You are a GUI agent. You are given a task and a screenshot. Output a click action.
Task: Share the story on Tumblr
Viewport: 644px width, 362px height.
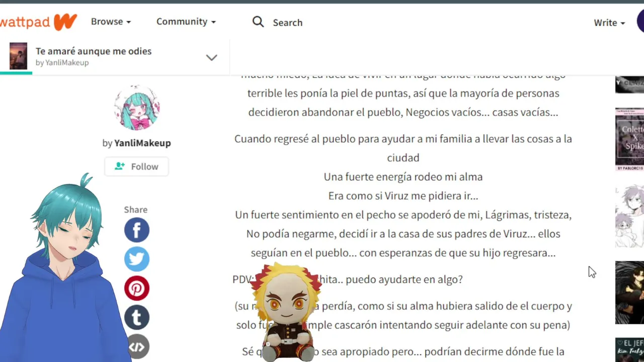137,318
